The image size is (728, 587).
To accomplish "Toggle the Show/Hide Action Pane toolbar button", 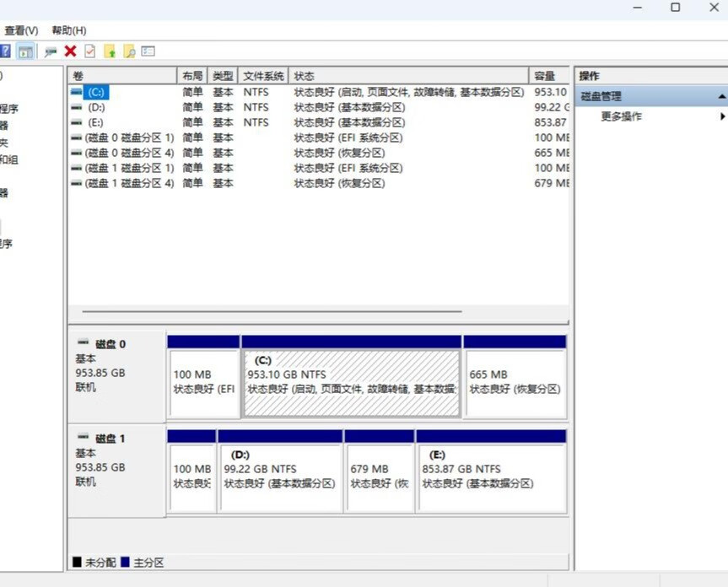I will click(x=26, y=51).
